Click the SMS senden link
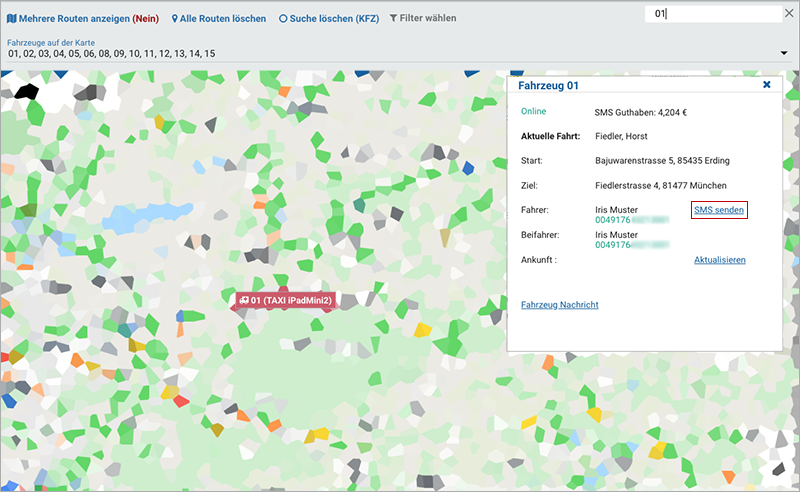The image size is (800, 492). click(x=719, y=209)
